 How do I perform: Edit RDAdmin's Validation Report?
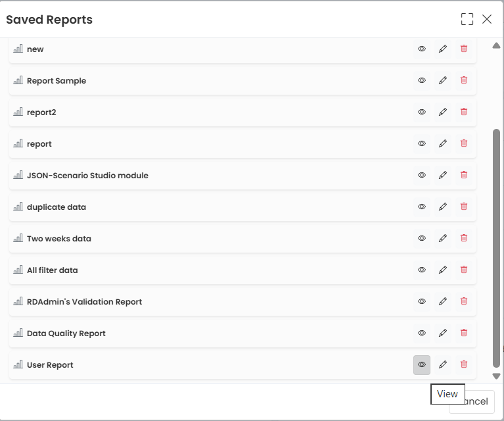coord(443,301)
